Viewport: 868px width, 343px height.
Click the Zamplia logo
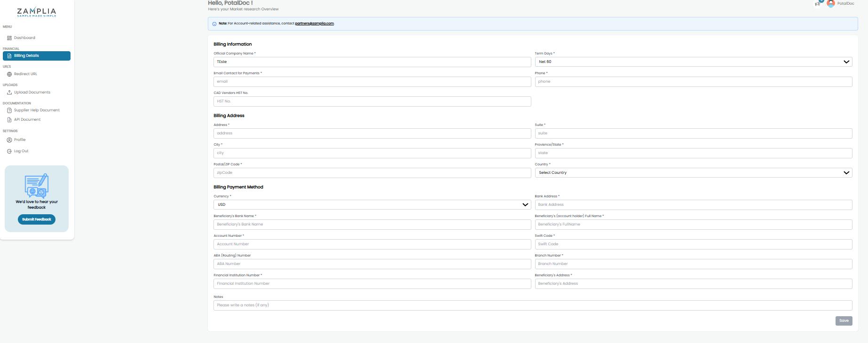pos(36,12)
